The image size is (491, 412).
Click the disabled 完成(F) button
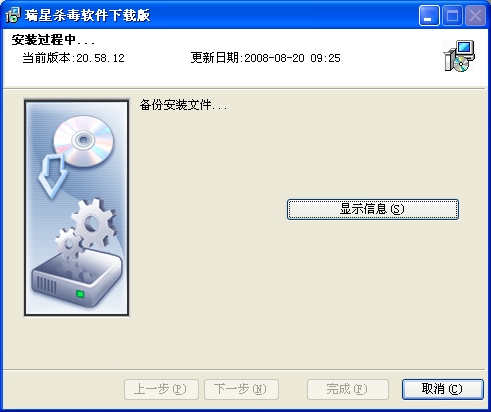pyautogui.click(x=348, y=389)
